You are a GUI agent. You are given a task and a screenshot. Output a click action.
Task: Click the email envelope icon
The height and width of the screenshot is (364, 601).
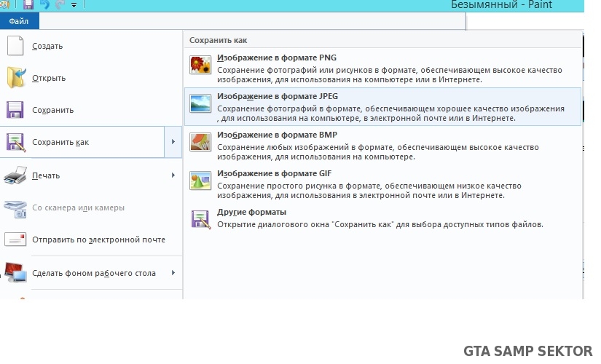point(15,240)
